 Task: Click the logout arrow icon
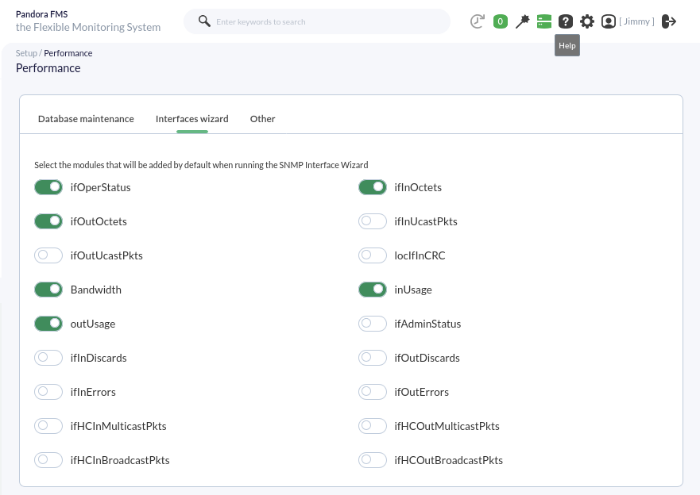[x=669, y=21]
